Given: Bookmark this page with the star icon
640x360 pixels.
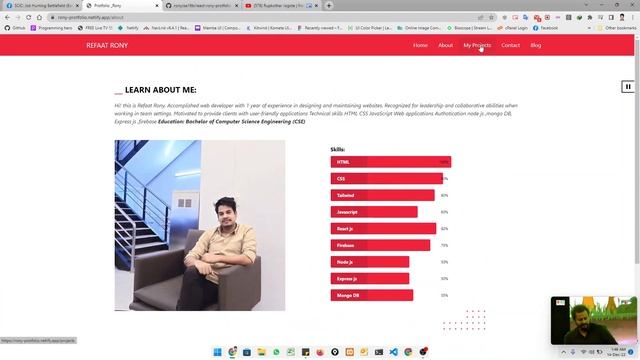Looking at the screenshot, I should coord(491,18).
